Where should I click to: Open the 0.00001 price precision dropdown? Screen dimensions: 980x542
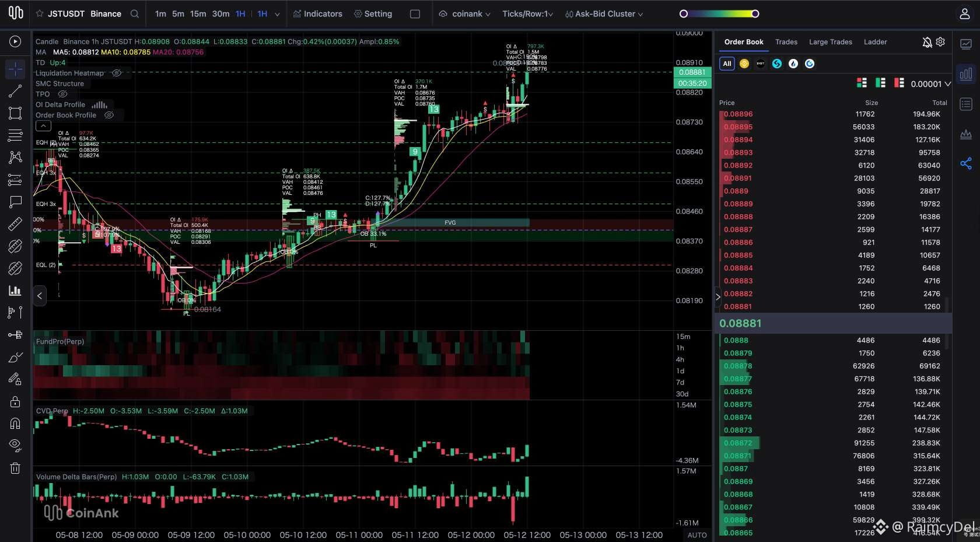[x=930, y=84]
